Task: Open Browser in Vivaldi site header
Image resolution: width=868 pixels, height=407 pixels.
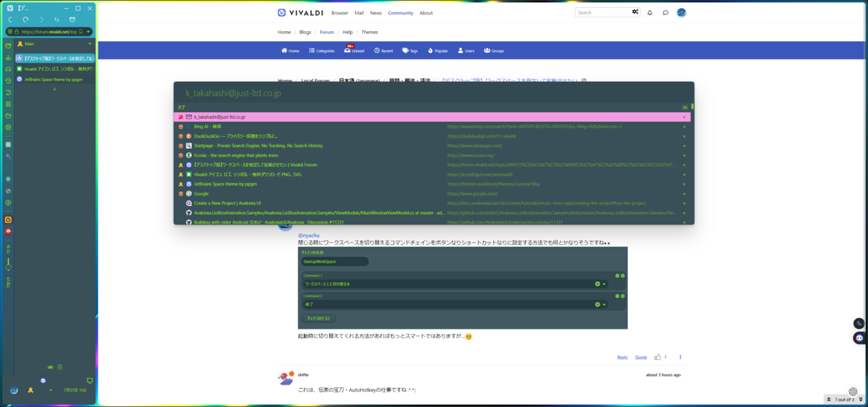Action: [x=340, y=13]
